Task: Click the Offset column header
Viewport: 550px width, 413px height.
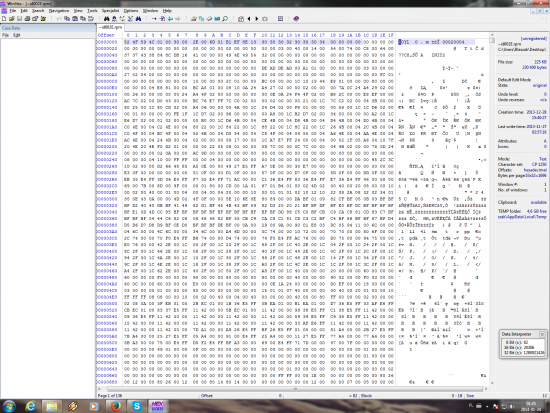Action: click(106, 35)
